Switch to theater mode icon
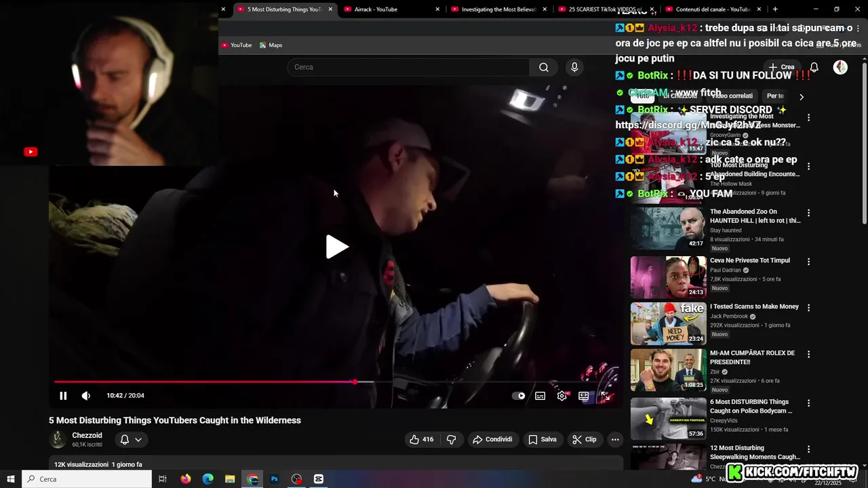 [584, 396]
